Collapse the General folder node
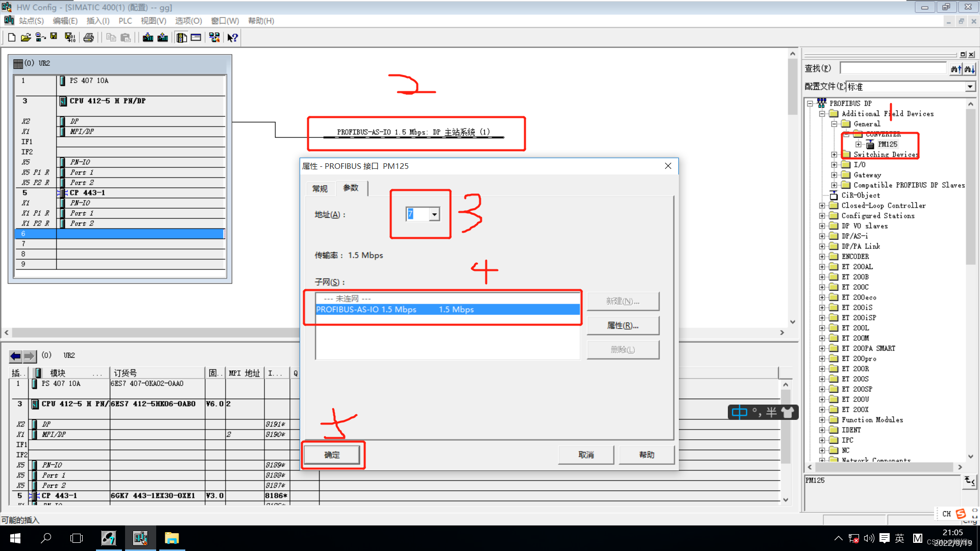Image resolution: width=980 pixels, height=551 pixels. 834,124
